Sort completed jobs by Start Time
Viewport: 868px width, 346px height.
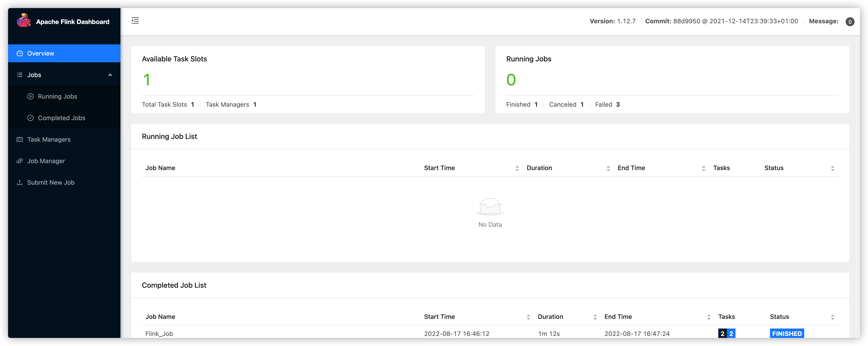tap(528, 317)
